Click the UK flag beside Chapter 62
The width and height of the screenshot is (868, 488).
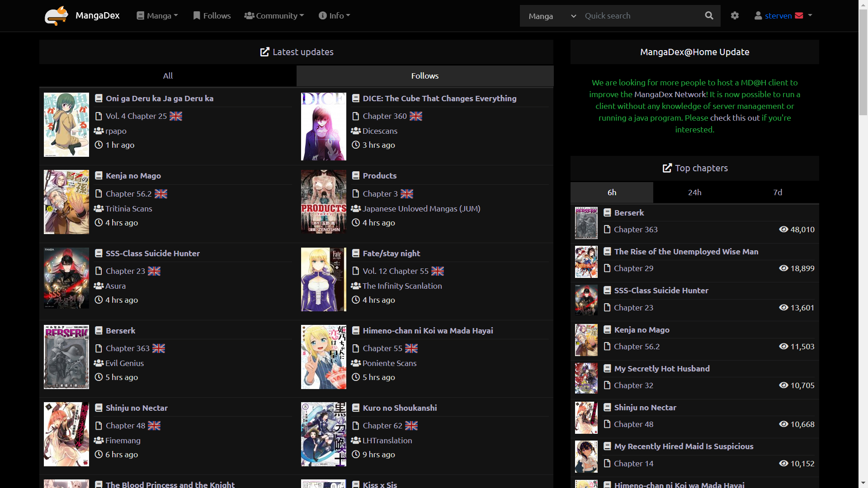(411, 426)
